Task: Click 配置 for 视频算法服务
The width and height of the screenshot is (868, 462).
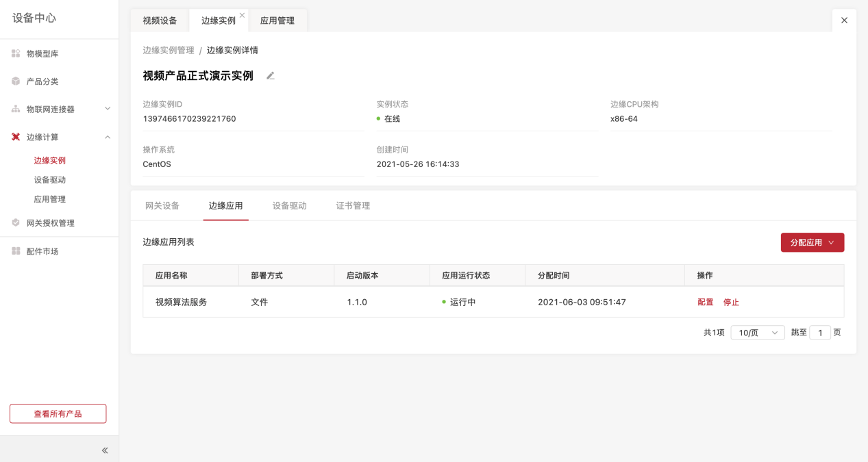Action: 705,302
